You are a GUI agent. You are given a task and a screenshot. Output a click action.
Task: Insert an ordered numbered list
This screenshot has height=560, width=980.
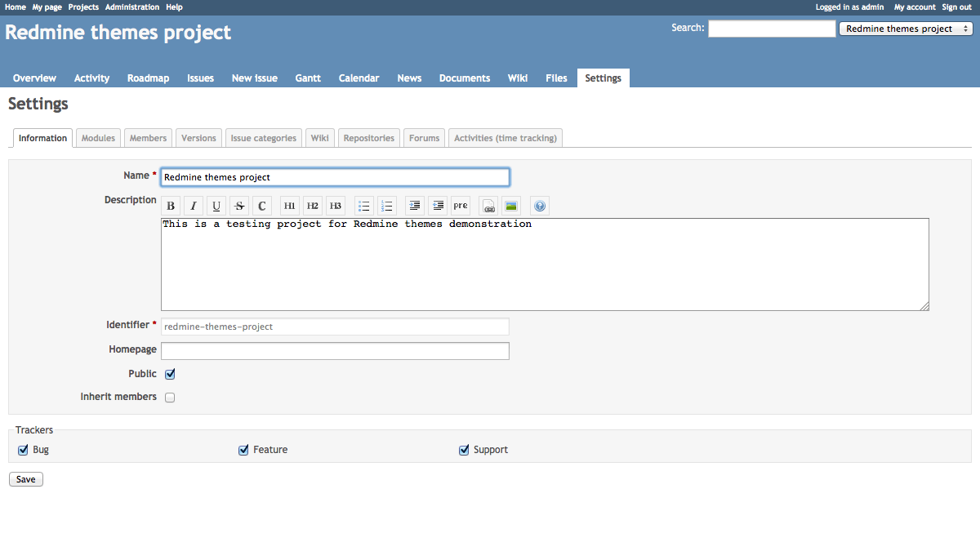[x=387, y=206]
